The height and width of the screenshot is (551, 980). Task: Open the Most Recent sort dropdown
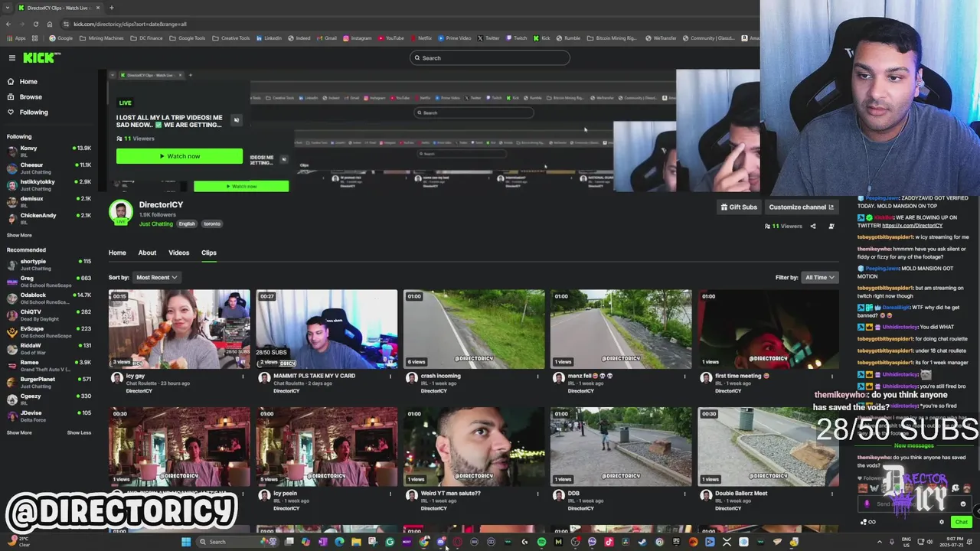(x=156, y=277)
